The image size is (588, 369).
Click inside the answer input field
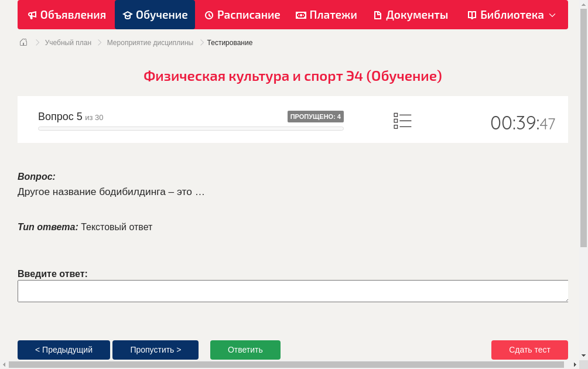click(x=293, y=291)
